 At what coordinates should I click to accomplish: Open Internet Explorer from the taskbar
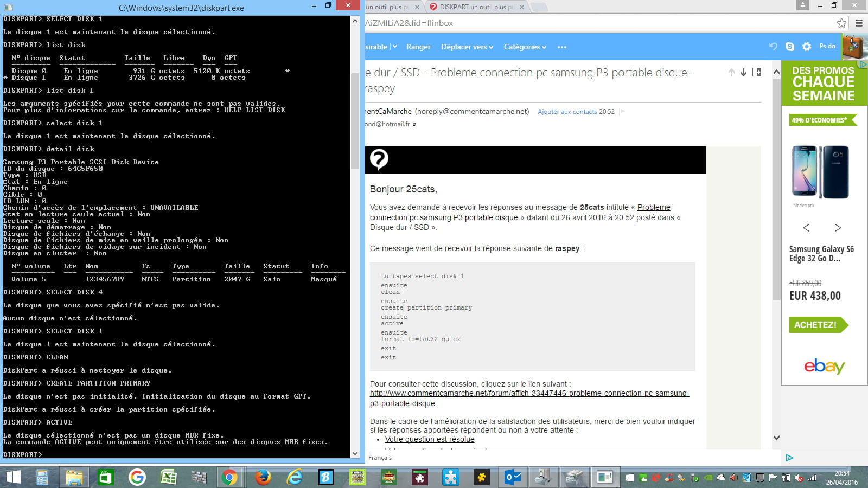295,477
